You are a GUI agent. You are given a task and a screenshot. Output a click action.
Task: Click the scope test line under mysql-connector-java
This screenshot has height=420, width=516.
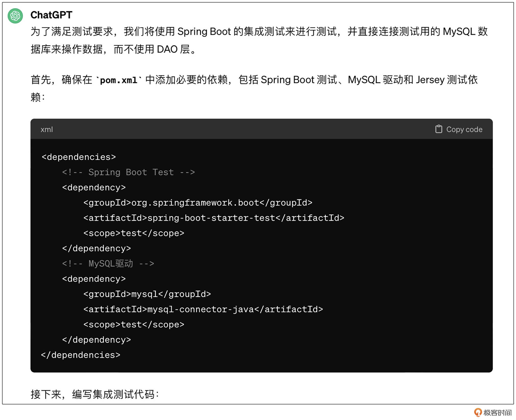pyautogui.click(x=134, y=325)
